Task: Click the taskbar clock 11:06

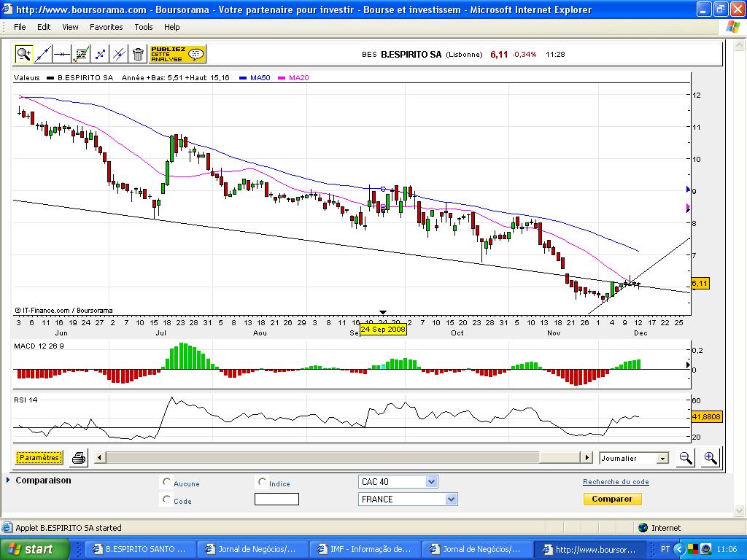Action: [x=727, y=549]
